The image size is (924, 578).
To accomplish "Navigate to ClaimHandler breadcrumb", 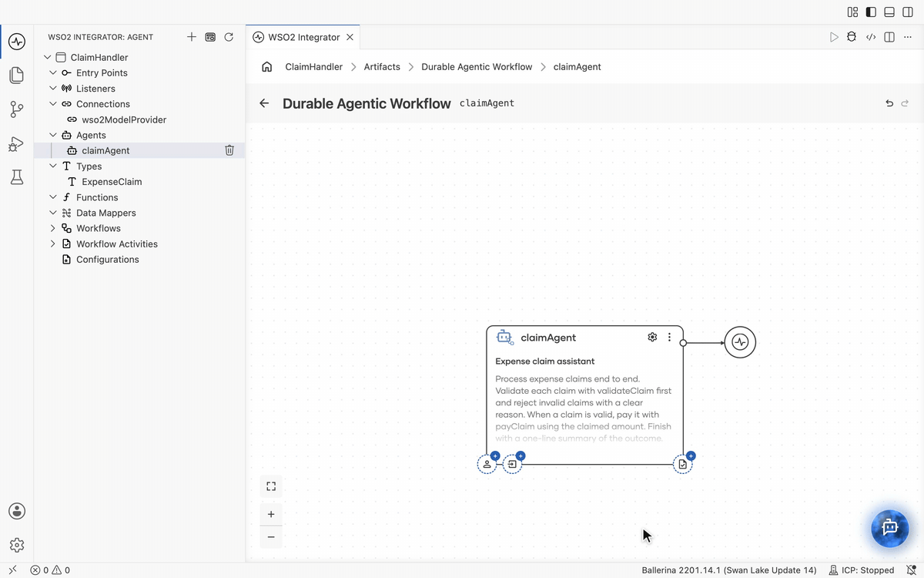I will pos(314,67).
